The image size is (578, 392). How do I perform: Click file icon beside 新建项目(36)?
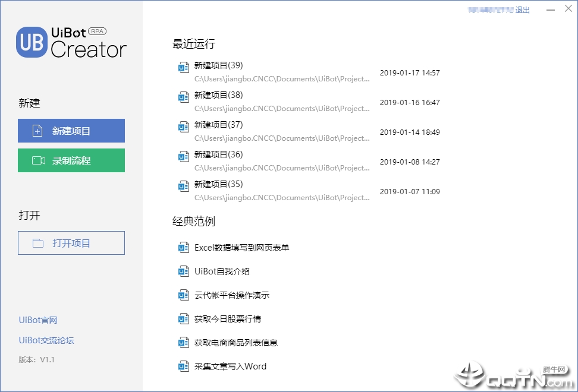click(x=184, y=157)
